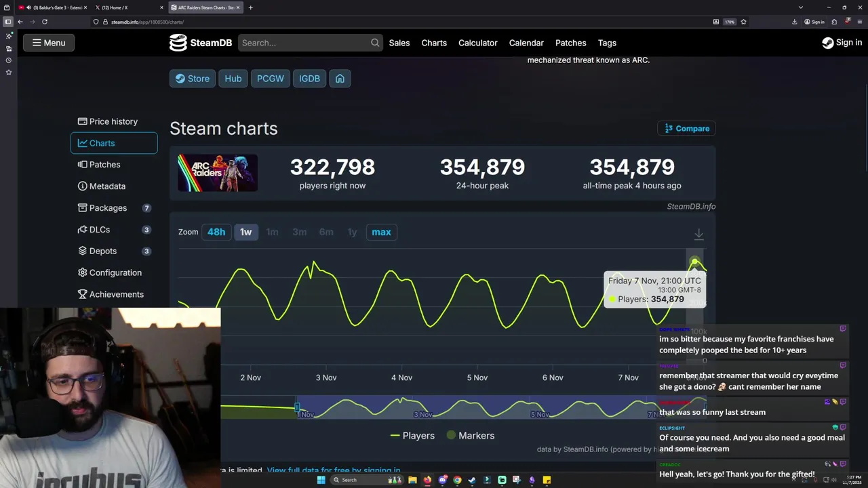Open the sidebar Patches section
The width and height of the screenshot is (868, 488).
[114, 165]
